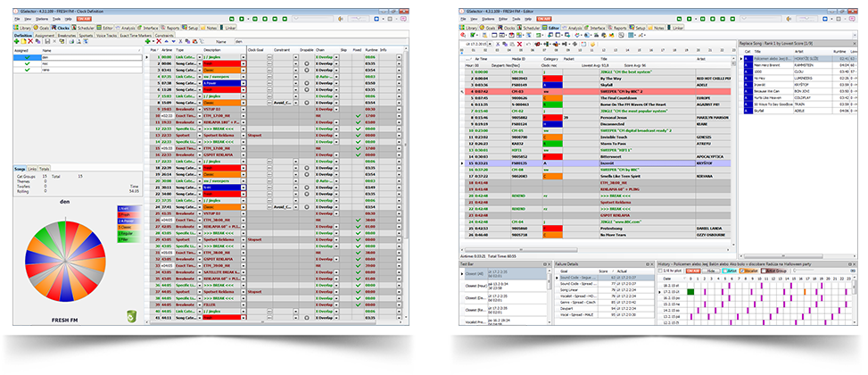The width and height of the screenshot is (868, 375).
Task: Open the dropdown arrow beside the green plus in element toolbar
Action: pyautogui.click(x=153, y=42)
